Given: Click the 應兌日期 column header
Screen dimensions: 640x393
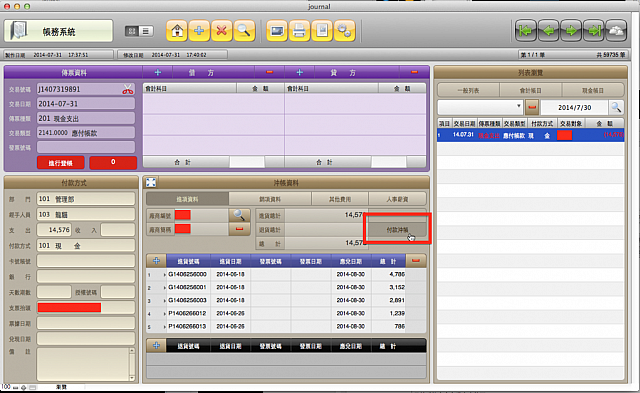Looking at the screenshot, I should [350, 261].
